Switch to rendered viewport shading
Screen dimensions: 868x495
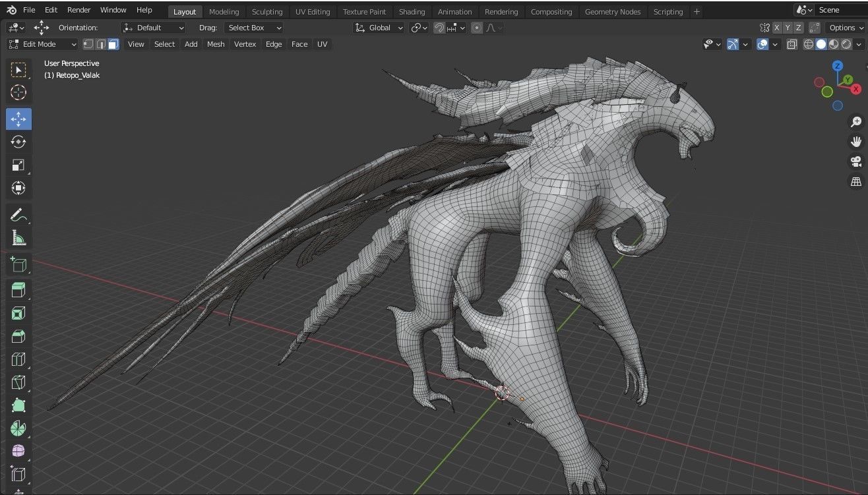(846, 44)
